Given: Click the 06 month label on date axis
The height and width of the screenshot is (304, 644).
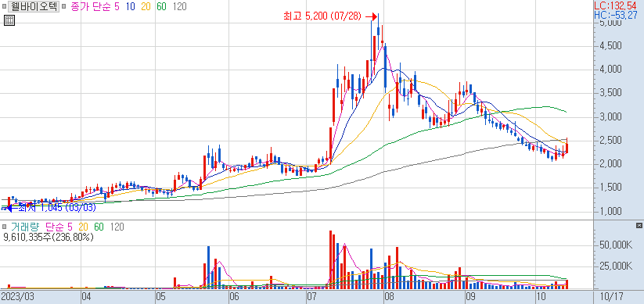Looking at the screenshot, I should point(234,297).
